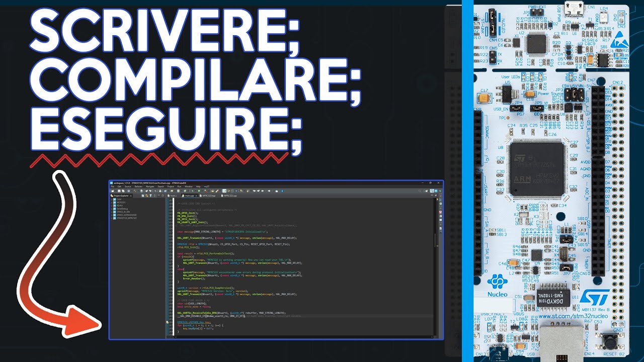Viewport: 644px width, 362px height.
Task: Expand the CAN project
Action: click(112, 200)
